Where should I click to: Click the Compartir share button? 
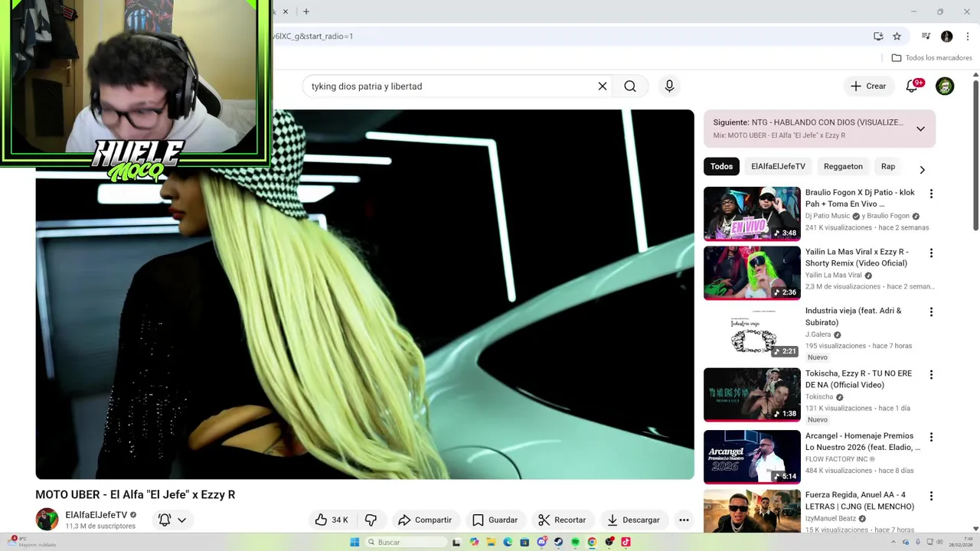click(x=425, y=520)
